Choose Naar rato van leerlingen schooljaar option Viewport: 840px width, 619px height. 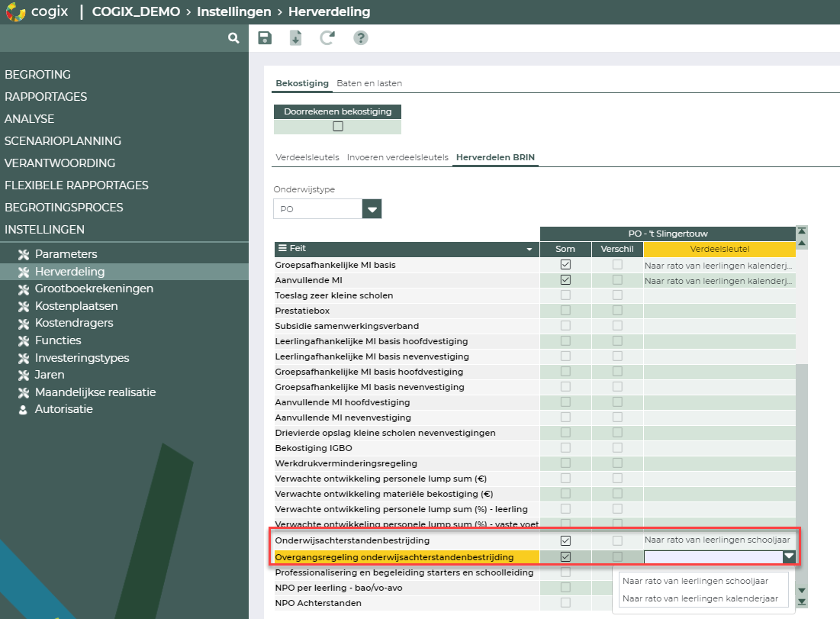click(695, 581)
